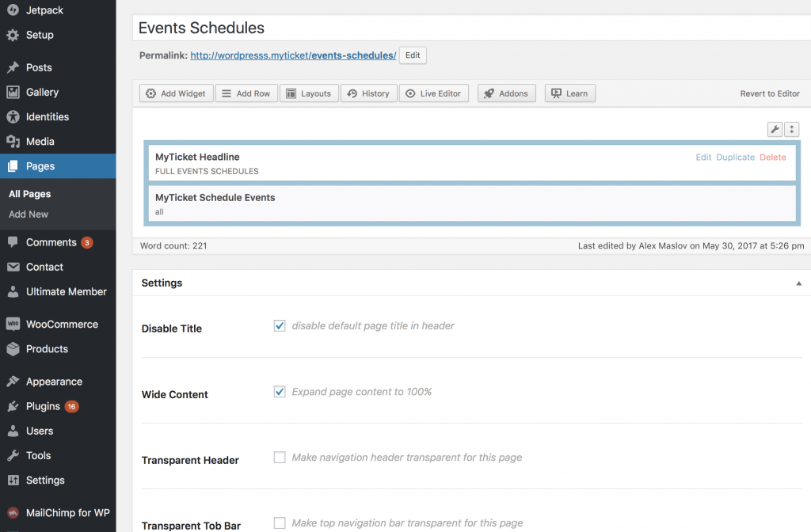The width and height of the screenshot is (811, 532).
Task: Duplicate the MyTicket Headline widget
Action: point(736,158)
